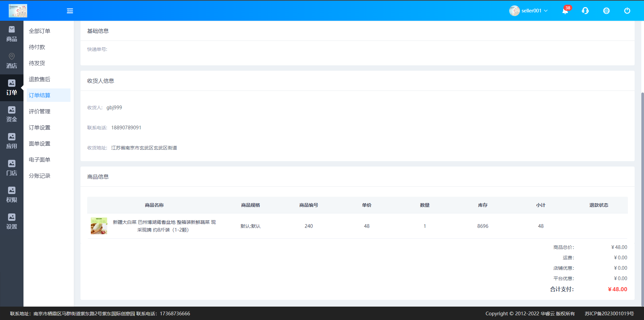Select the 待发货 menu item
The image size is (644, 320).
[x=37, y=63]
